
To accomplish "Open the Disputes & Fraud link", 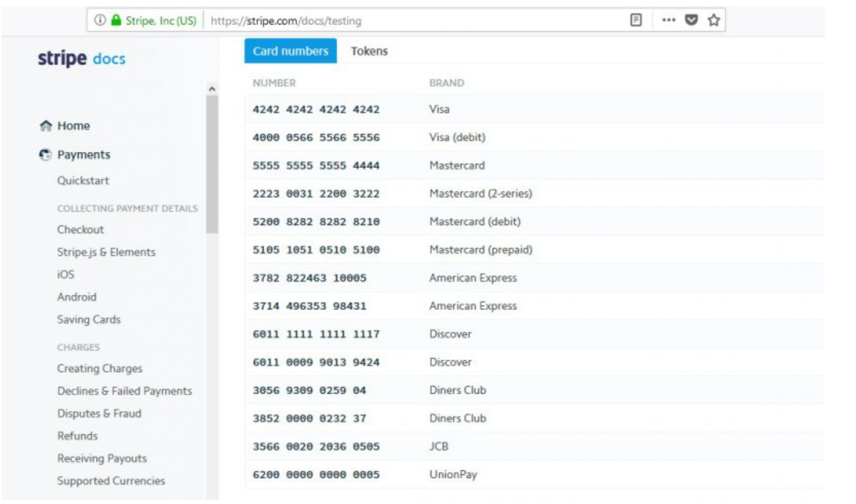I will (99, 413).
